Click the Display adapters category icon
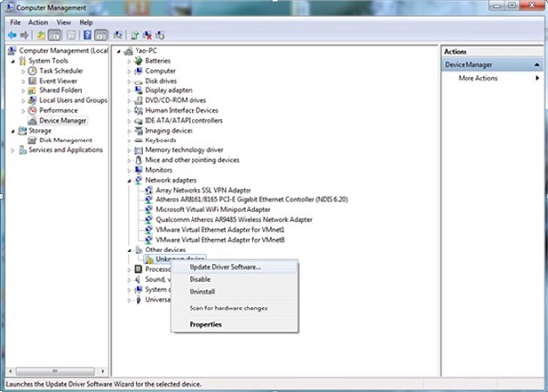 pyautogui.click(x=138, y=90)
